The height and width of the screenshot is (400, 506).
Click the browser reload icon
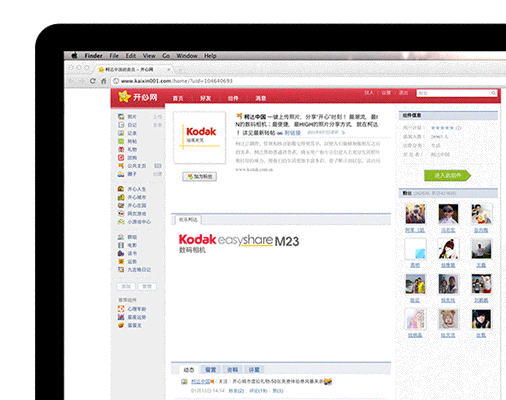coord(93,81)
